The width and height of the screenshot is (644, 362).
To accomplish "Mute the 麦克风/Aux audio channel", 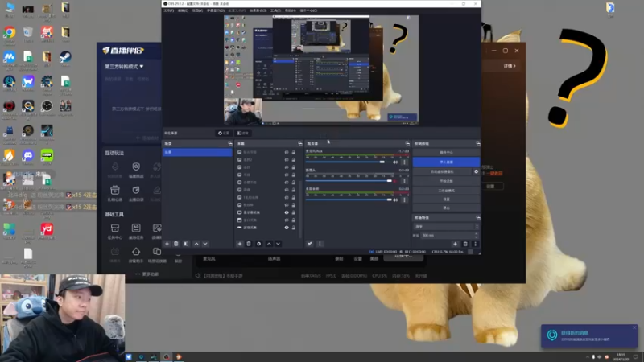I will (395, 162).
